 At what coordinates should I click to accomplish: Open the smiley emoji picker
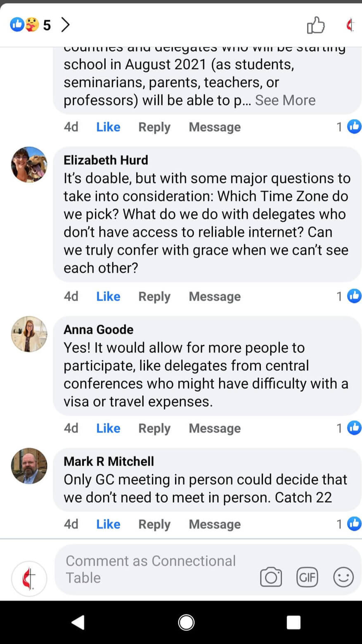tap(343, 578)
